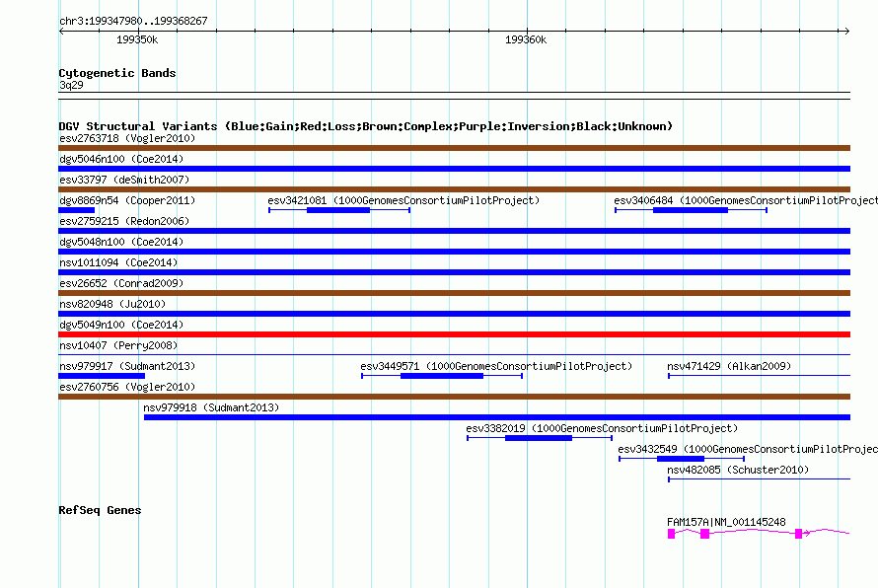Select the short blue dgv8869n54 bar
The width and height of the screenshot is (878, 588).
click(x=76, y=210)
